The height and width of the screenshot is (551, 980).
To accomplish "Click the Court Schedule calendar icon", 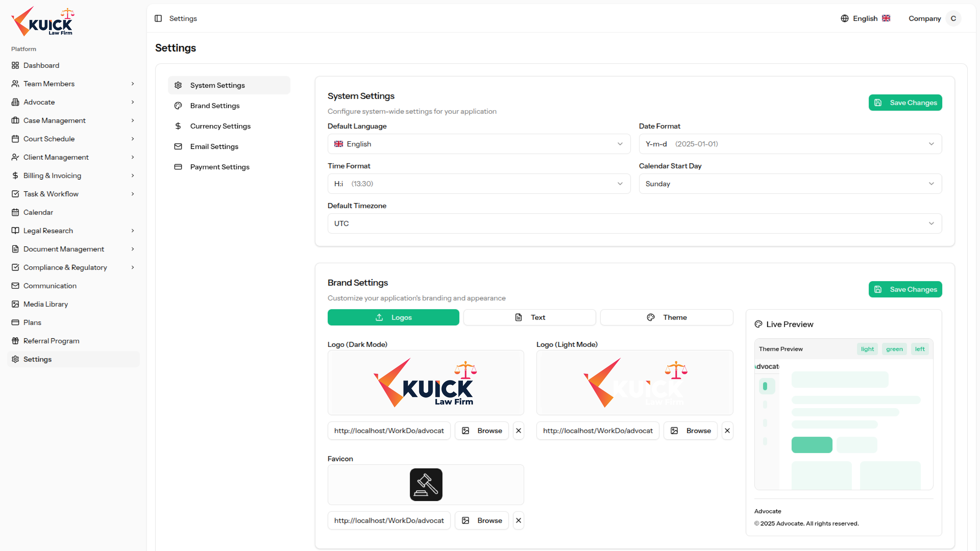I will tap(15, 139).
